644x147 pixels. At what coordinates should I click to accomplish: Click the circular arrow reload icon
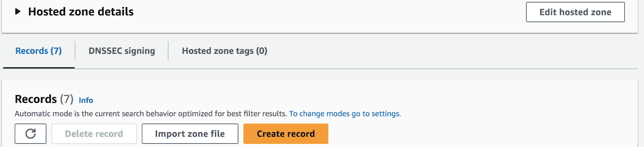[x=31, y=134]
